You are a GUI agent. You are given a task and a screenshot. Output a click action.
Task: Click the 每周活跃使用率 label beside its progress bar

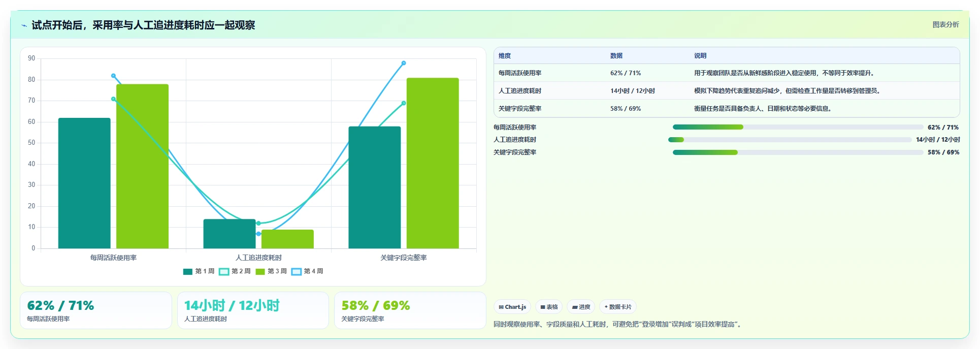515,128
